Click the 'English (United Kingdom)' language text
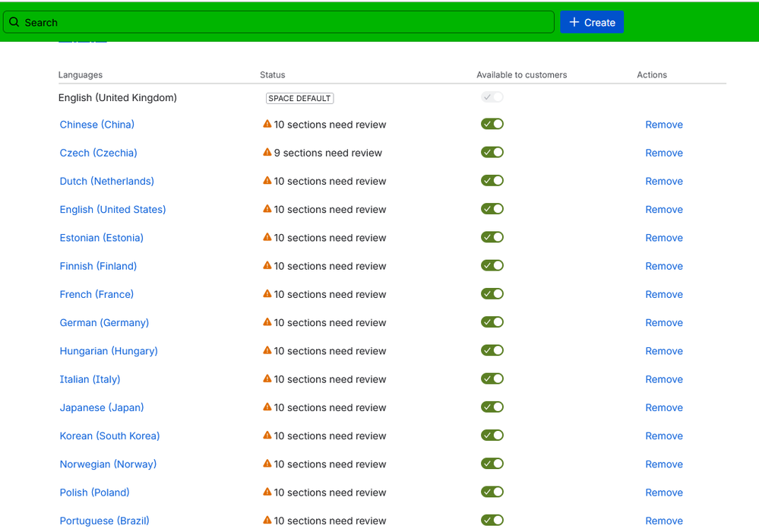Viewport: 759px width, 532px height. click(118, 98)
